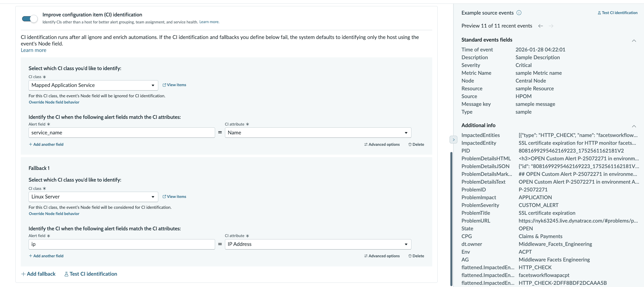Go to next event with right arrow

click(x=551, y=26)
